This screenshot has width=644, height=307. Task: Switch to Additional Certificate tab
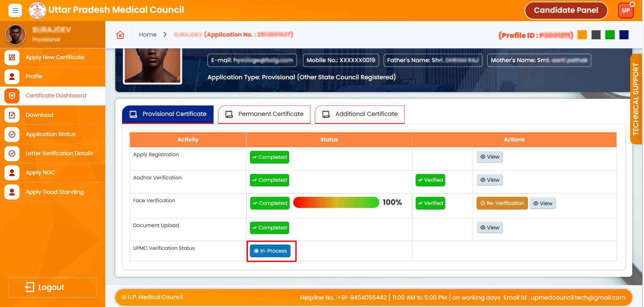(x=359, y=114)
